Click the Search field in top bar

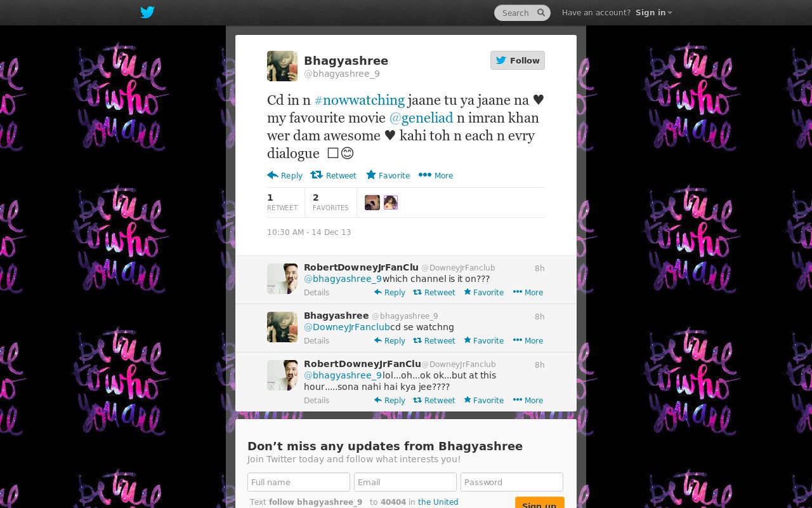tap(522, 13)
